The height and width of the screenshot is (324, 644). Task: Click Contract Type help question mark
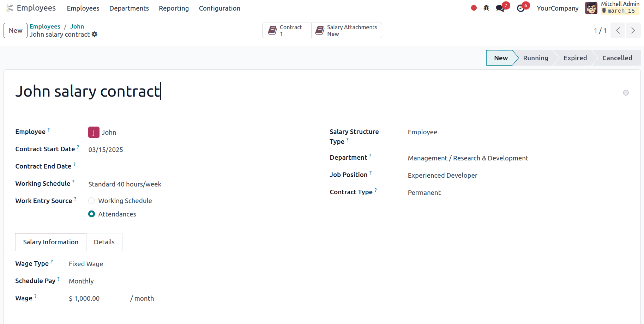pos(376,190)
